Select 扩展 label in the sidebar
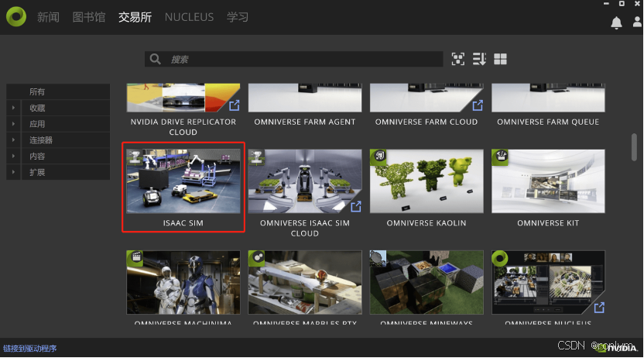644x358 pixels. click(x=37, y=173)
